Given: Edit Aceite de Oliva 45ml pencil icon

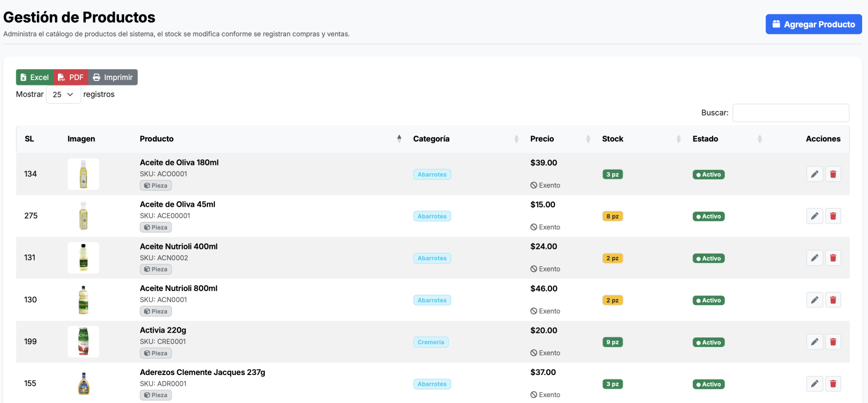Looking at the screenshot, I should click(814, 216).
